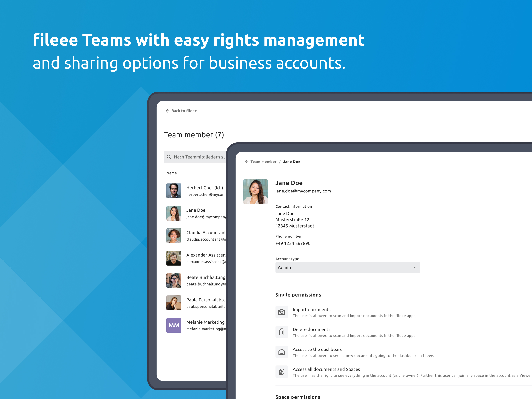Click the Jane Doe profile name heading
The image size is (532, 399).
tap(289, 183)
